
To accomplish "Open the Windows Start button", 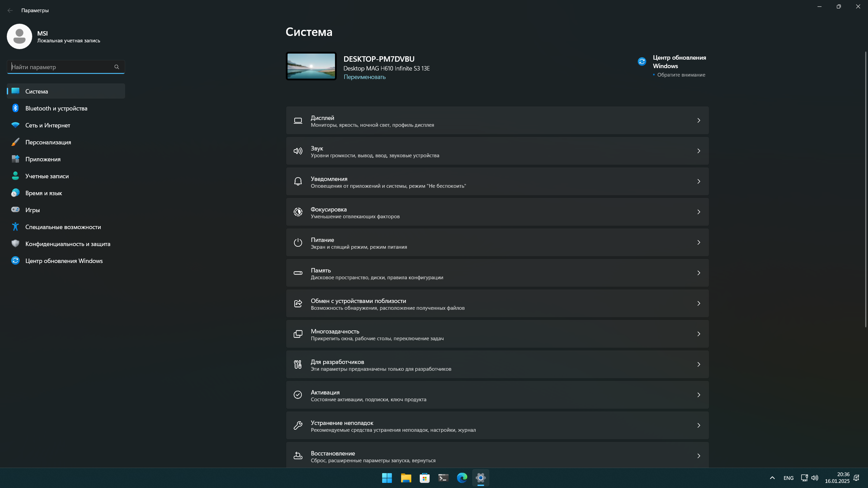I will pos(387,478).
